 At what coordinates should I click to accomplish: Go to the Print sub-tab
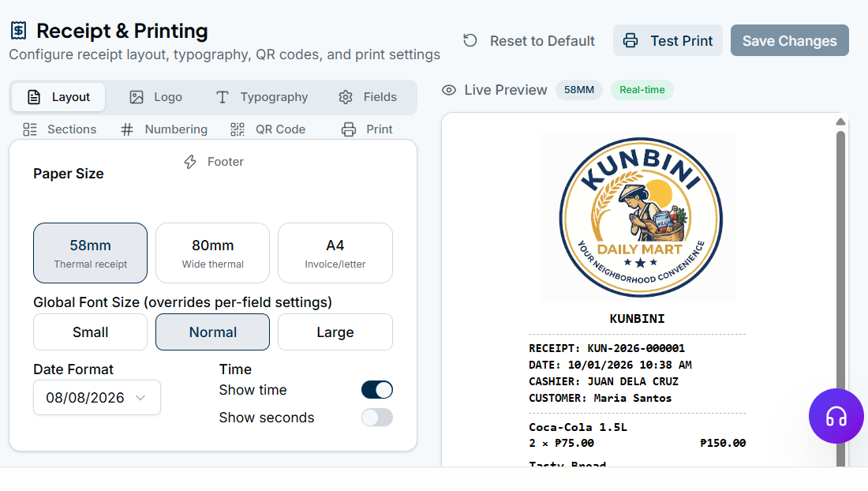coord(368,129)
